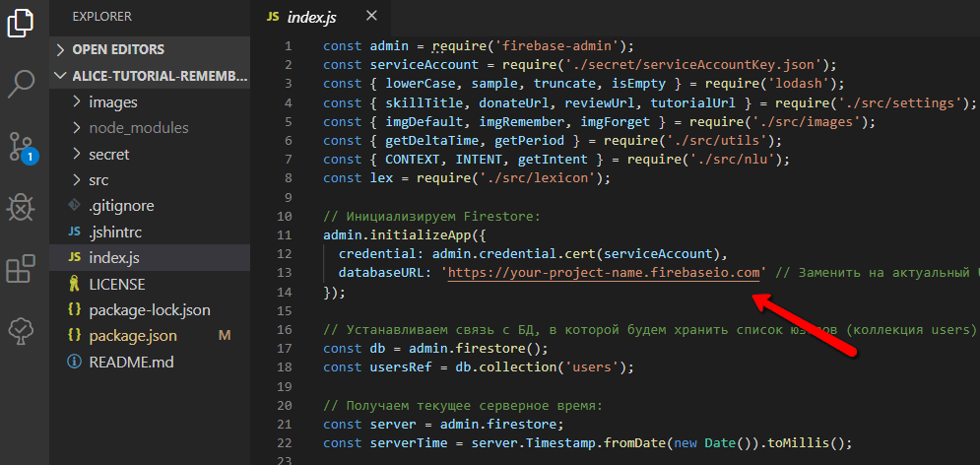
Task: Click the git icon beside .gitignore
Action: [x=75, y=206]
